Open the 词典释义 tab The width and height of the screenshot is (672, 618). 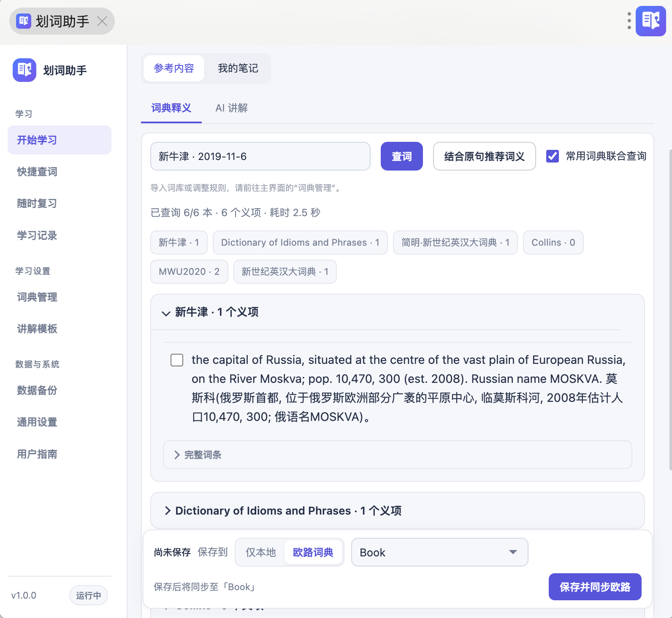[x=171, y=108]
